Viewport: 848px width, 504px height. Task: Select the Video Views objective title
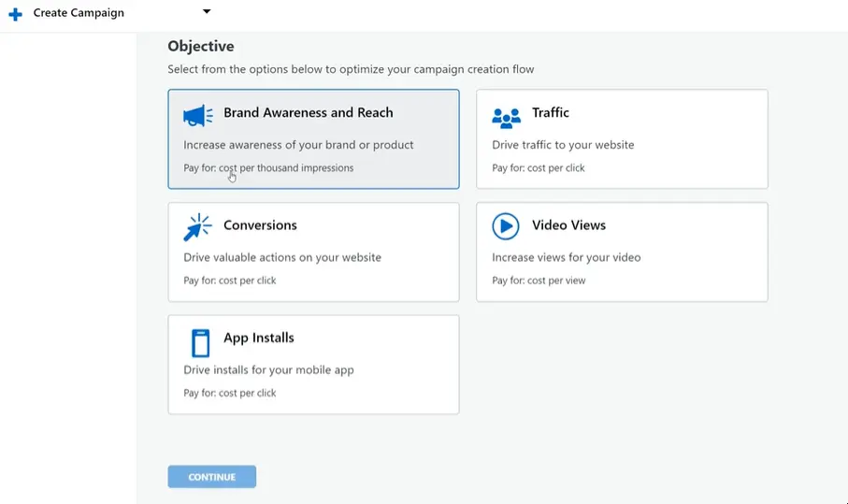point(568,225)
